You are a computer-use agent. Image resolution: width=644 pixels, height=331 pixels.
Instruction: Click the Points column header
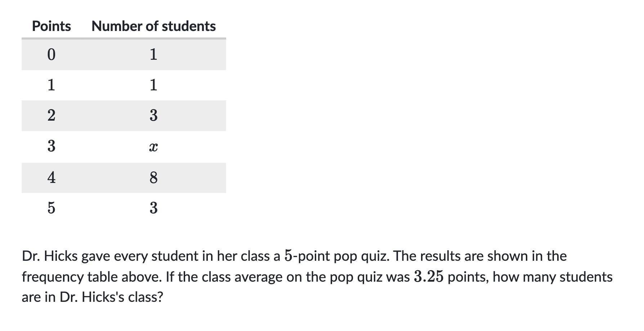pos(52,26)
